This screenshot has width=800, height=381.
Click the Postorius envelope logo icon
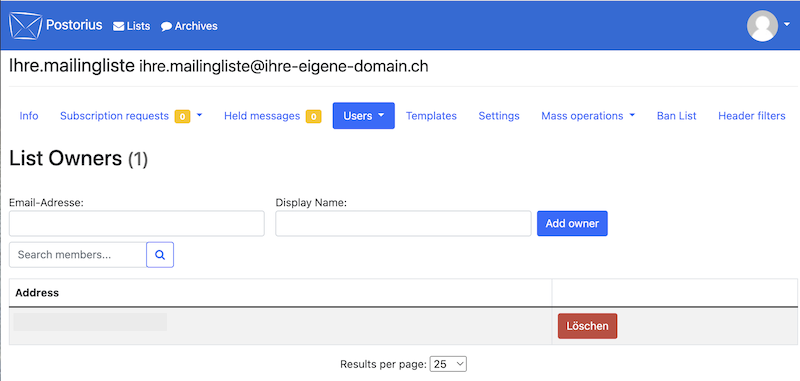pos(25,26)
